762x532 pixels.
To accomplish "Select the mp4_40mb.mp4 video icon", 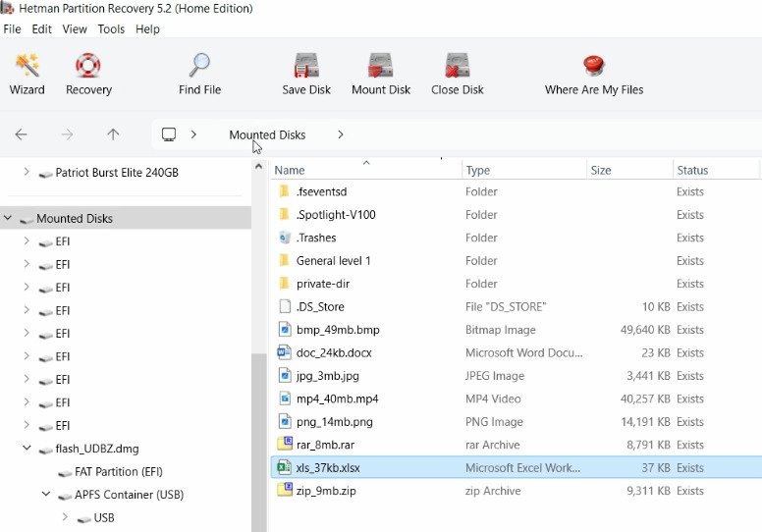I will tap(285, 399).
